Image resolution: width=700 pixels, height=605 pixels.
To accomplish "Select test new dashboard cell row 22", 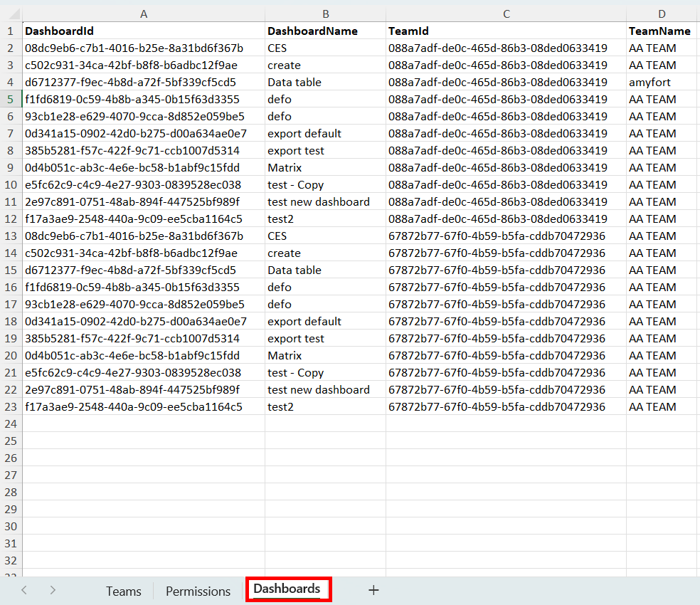I will (x=325, y=389).
